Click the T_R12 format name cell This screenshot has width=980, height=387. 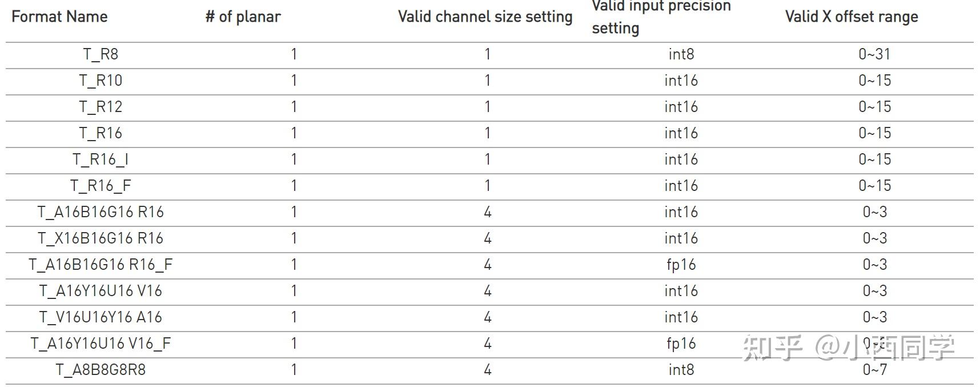[x=101, y=107]
